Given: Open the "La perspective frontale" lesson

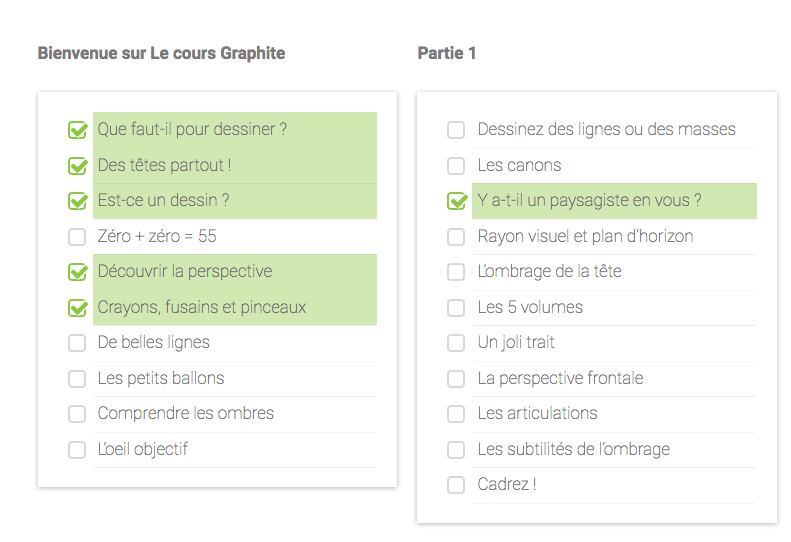Looking at the screenshot, I should [560, 378].
